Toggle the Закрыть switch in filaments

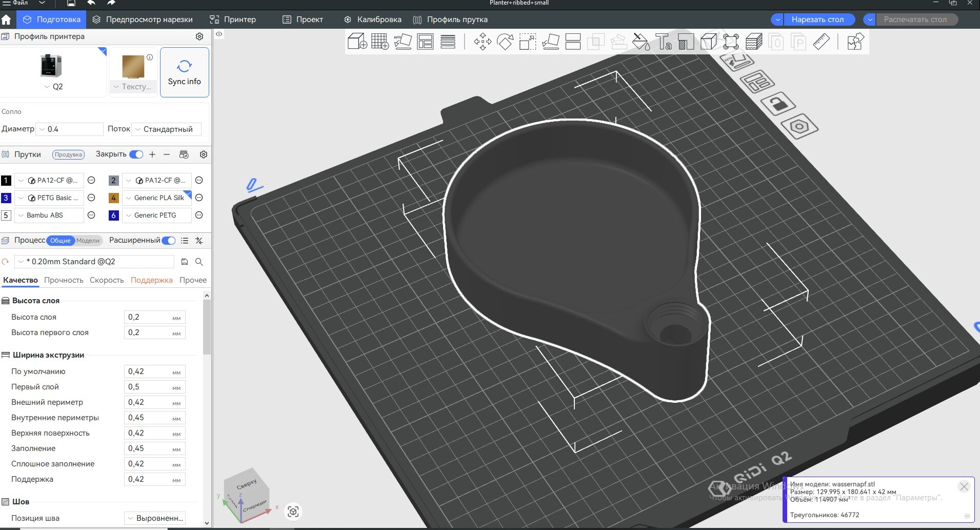136,154
